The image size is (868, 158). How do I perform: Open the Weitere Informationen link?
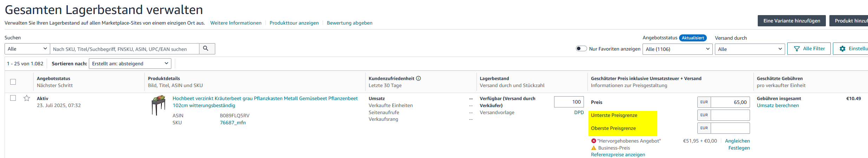click(236, 23)
